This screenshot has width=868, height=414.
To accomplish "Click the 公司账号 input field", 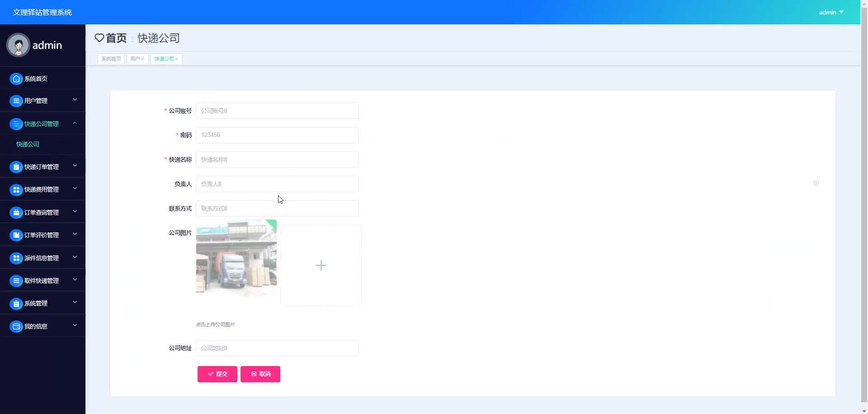I will (277, 111).
